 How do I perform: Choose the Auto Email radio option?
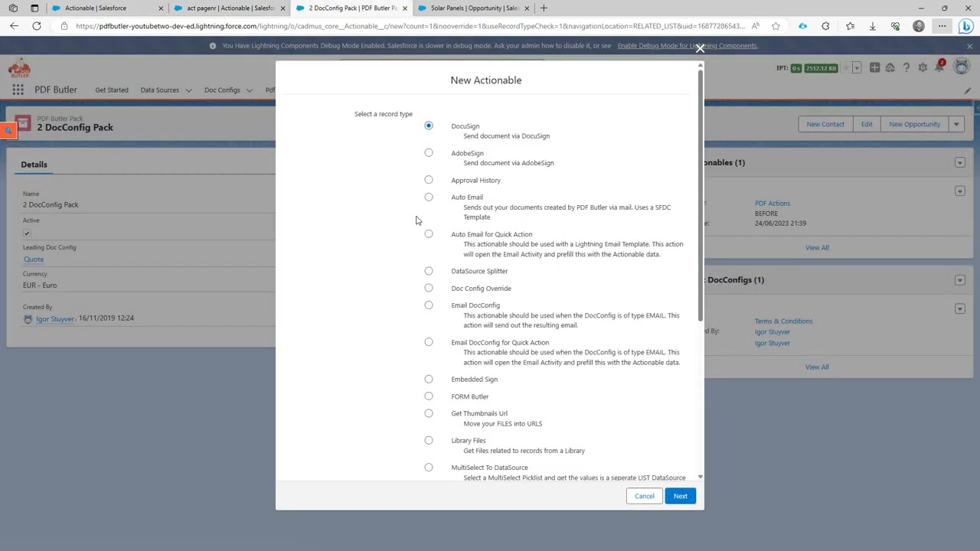pos(429,197)
